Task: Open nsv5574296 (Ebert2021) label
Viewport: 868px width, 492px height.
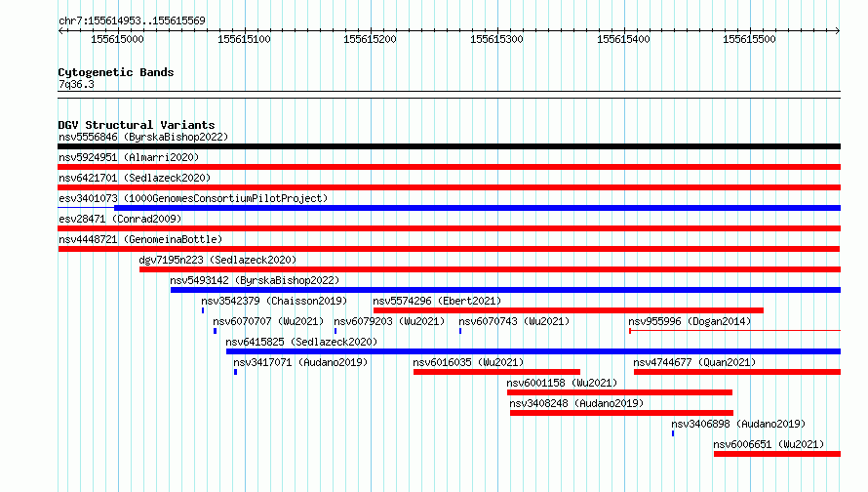Action: click(x=437, y=301)
